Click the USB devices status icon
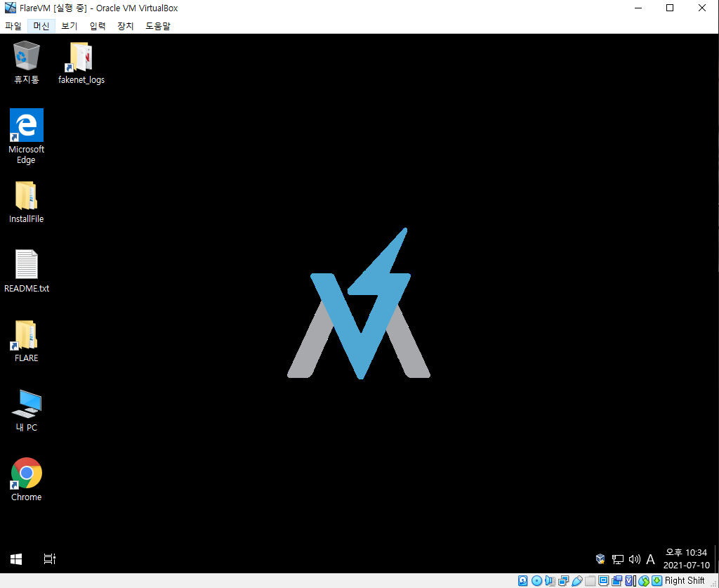 [x=577, y=581]
